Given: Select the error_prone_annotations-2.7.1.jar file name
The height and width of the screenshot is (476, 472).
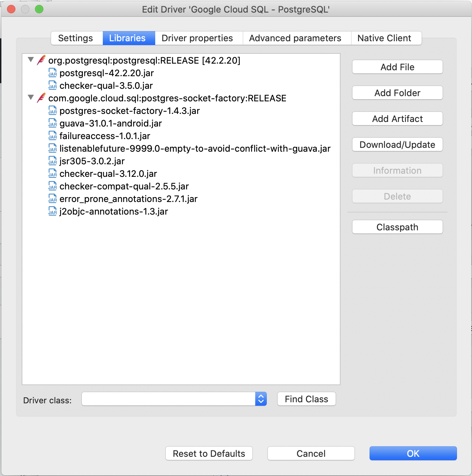Looking at the screenshot, I should click(x=129, y=199).
